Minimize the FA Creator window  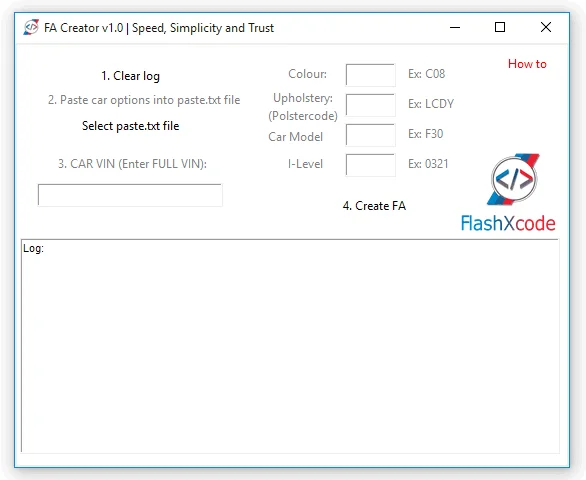point(455,27)
